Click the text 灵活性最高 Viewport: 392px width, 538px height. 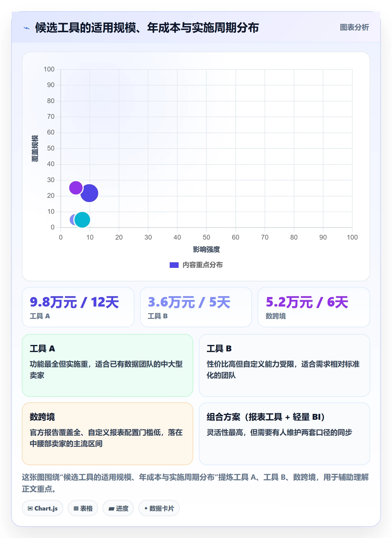point(225,433)
